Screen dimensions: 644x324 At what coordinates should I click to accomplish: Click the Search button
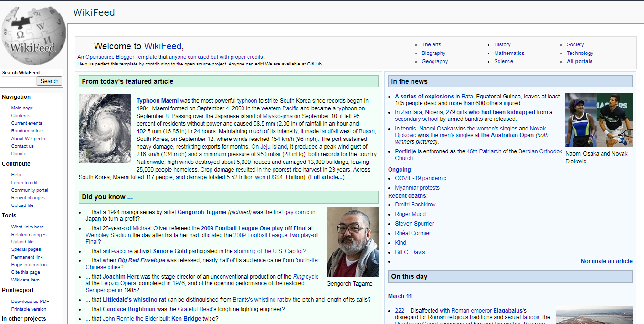pos(49,81)
